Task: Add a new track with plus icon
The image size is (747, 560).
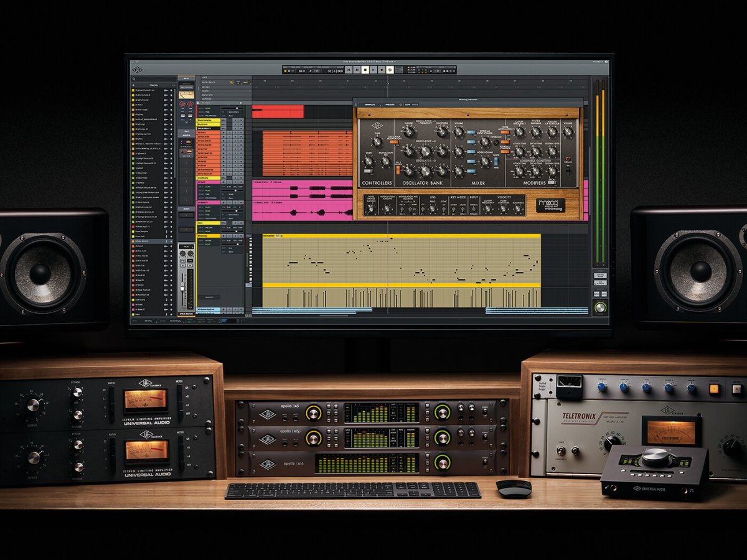Action: click(133, 85)
